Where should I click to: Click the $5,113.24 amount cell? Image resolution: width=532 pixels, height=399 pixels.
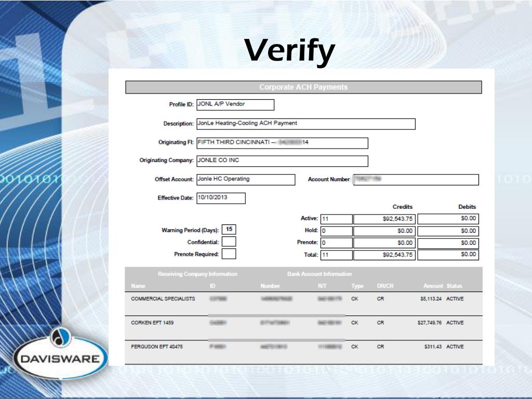pyautogui.click(x=431, y=299)
